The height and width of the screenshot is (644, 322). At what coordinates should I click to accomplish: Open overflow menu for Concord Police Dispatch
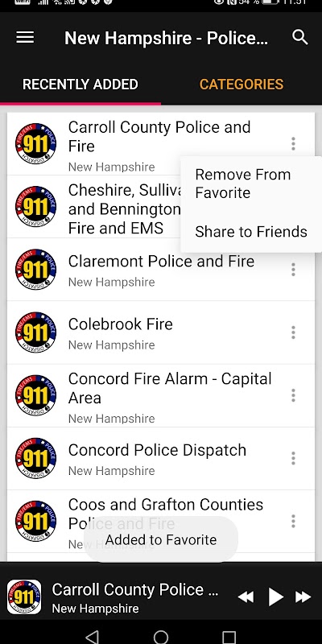tap(293, 458)
